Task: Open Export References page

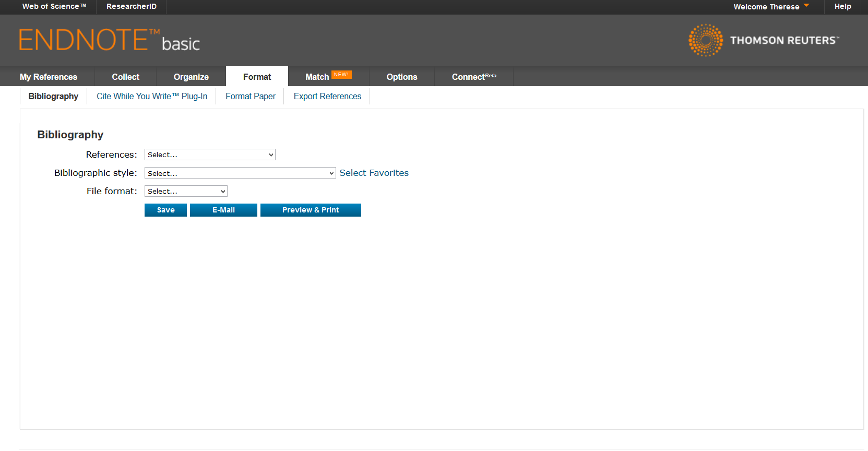Action: 327,96
